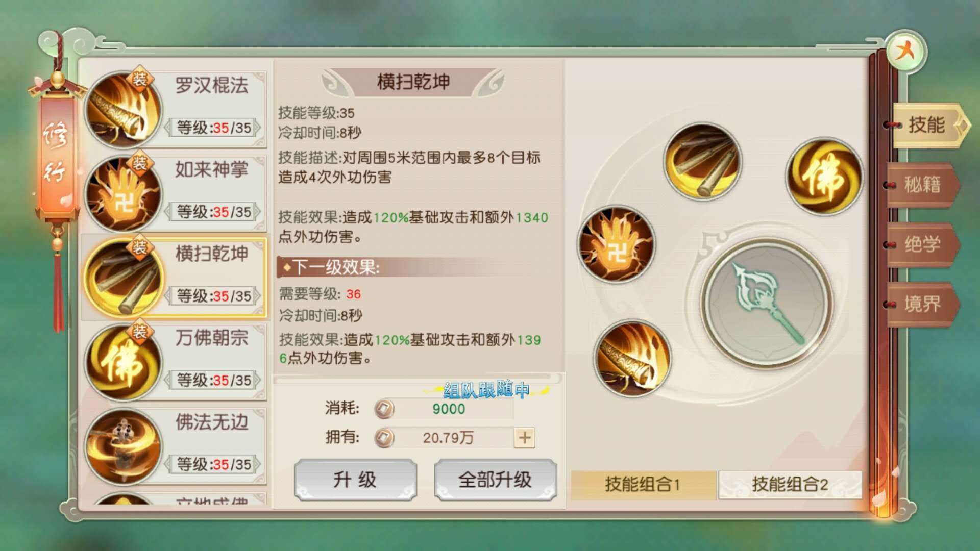
Task: Click the 万佛朝宗 skill icon in list
Action: [x=123, y=362]
